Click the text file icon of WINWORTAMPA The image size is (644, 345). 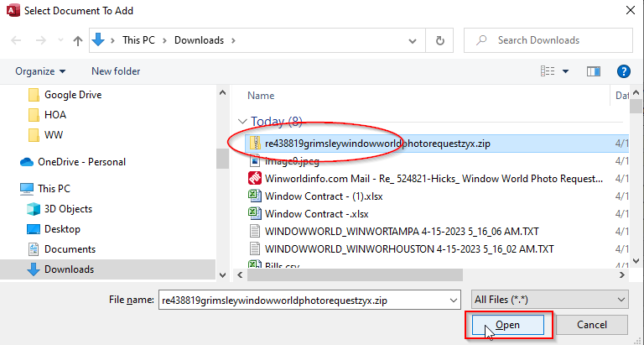255,232
